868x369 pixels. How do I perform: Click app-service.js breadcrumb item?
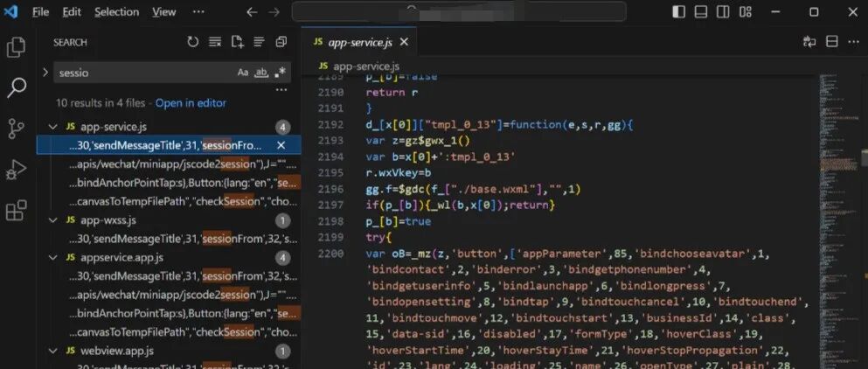[358, 66]
